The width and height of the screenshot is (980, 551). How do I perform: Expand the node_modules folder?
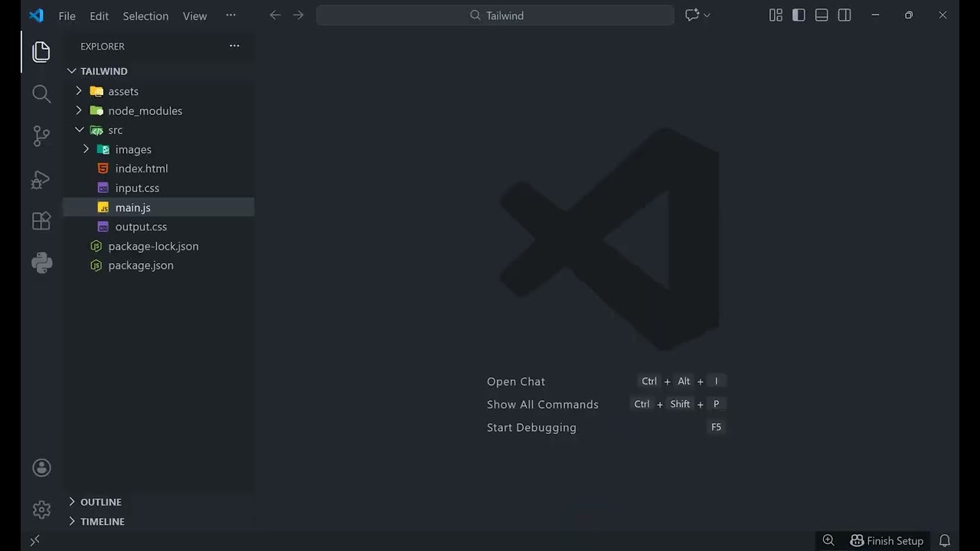79,110
